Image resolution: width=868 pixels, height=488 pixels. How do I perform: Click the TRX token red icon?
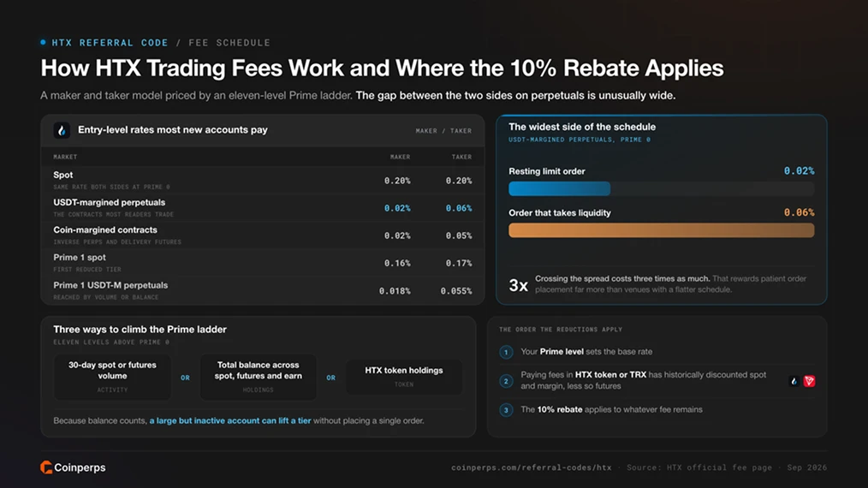point(809,381)
